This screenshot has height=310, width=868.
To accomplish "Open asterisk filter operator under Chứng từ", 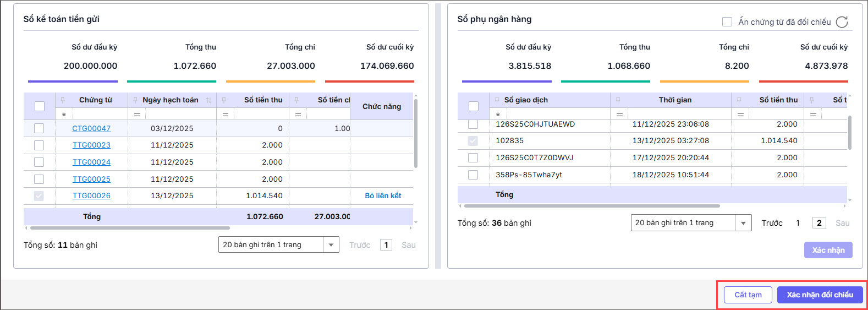I will pyautogui.click(x=64, y=115).
